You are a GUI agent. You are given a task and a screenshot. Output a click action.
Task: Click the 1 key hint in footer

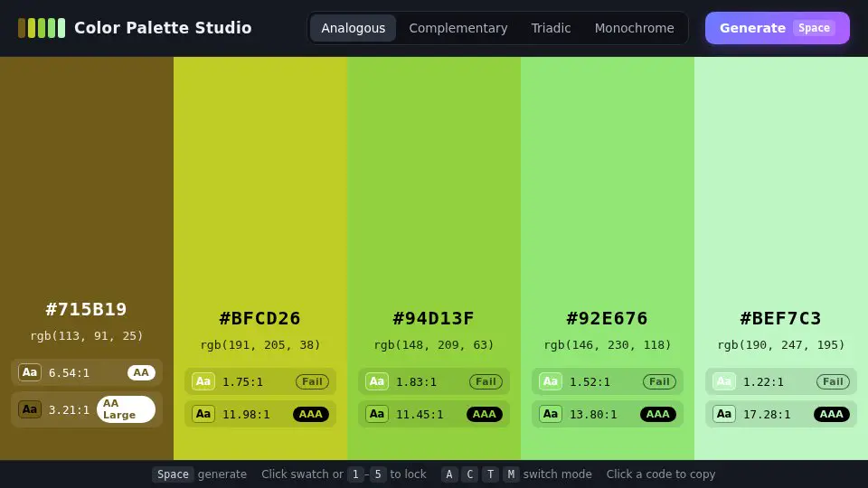tap(355, 474)
